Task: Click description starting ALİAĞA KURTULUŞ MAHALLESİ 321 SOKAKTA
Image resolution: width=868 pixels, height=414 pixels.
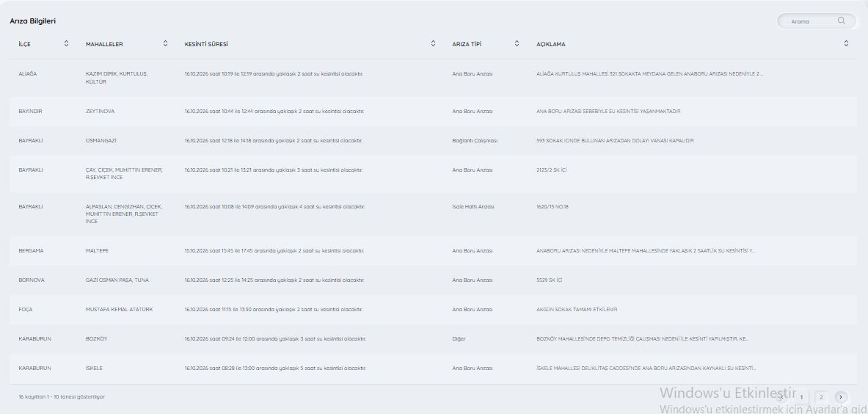Action: click(649, 73)
